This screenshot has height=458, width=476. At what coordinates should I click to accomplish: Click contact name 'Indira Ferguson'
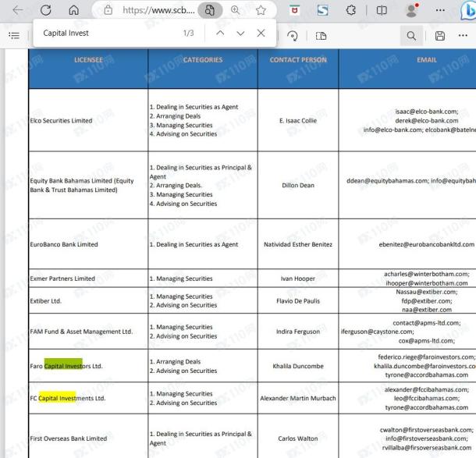298,332
